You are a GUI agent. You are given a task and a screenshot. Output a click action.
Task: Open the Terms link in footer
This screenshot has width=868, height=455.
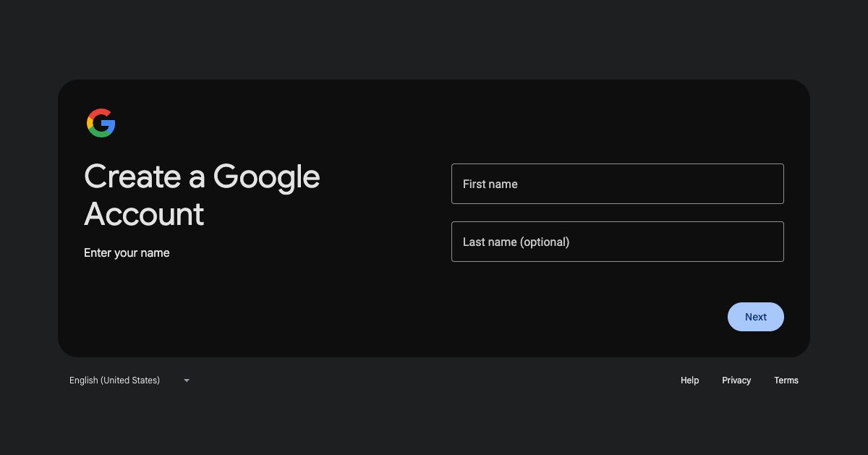786,380
